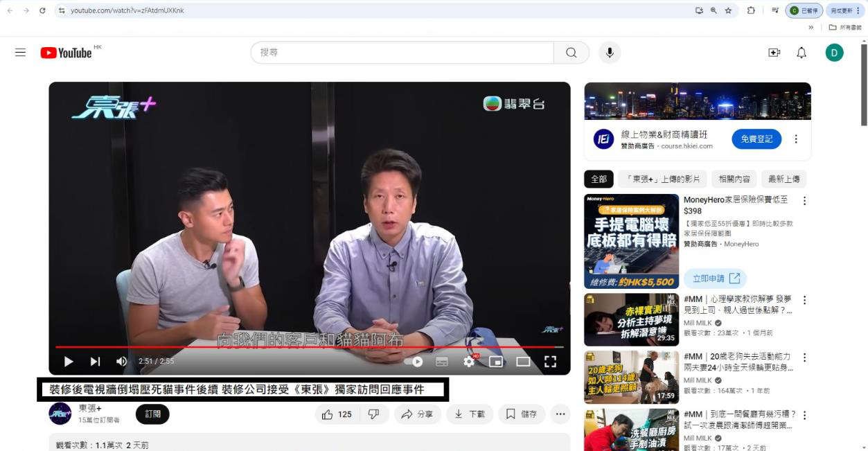Mute the video volume
Viewport: 868px width, 451px height.
pyautogui.click(x=121, y=361)
